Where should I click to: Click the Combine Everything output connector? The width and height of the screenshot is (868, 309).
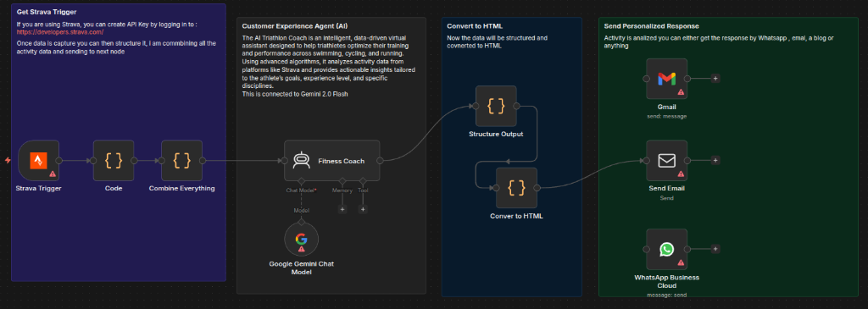click(x=203, y=160)
